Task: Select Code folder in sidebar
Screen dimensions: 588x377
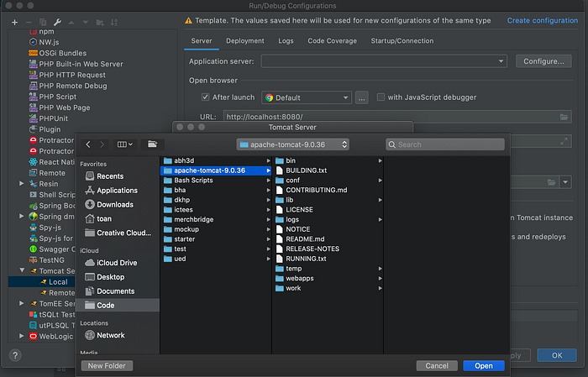Action: 118,306
